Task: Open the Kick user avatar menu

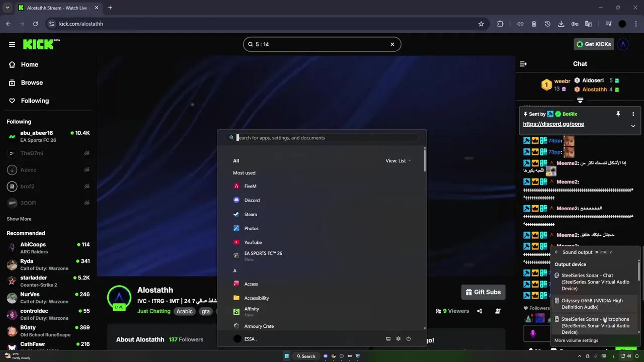Action: (623, 44)
